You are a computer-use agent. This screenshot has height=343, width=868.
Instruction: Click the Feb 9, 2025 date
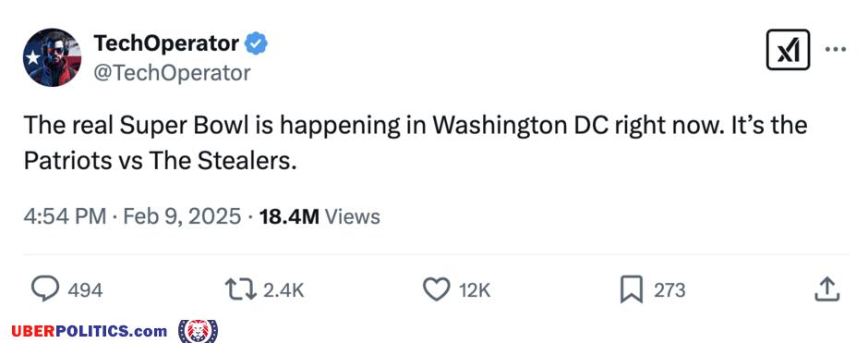point(182,216)
